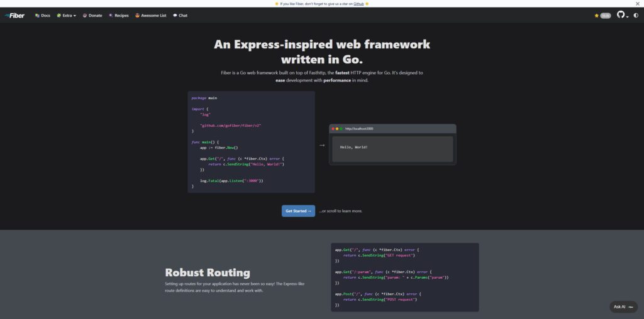This screenshot has height=319, width=644.
Task: Open the Docs page from navbar
Action: (43, 15)
